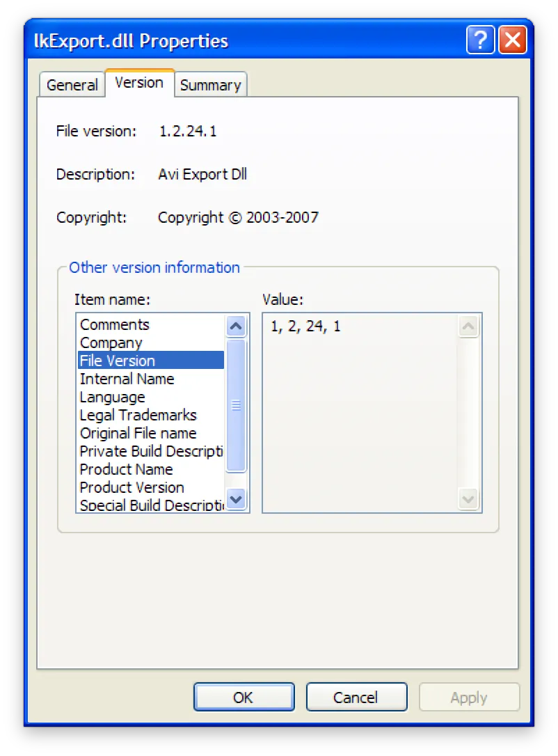This screenshot has height=756, width=558.
Task: Close the lkExport.dll Properties dialog
Action: point(513,40)
